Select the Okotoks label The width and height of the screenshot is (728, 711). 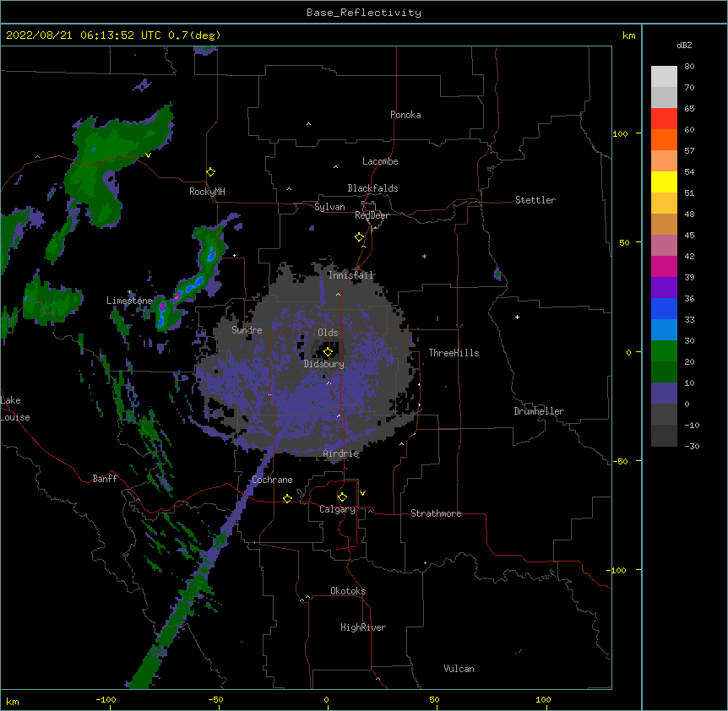click(x=348, y=591)
